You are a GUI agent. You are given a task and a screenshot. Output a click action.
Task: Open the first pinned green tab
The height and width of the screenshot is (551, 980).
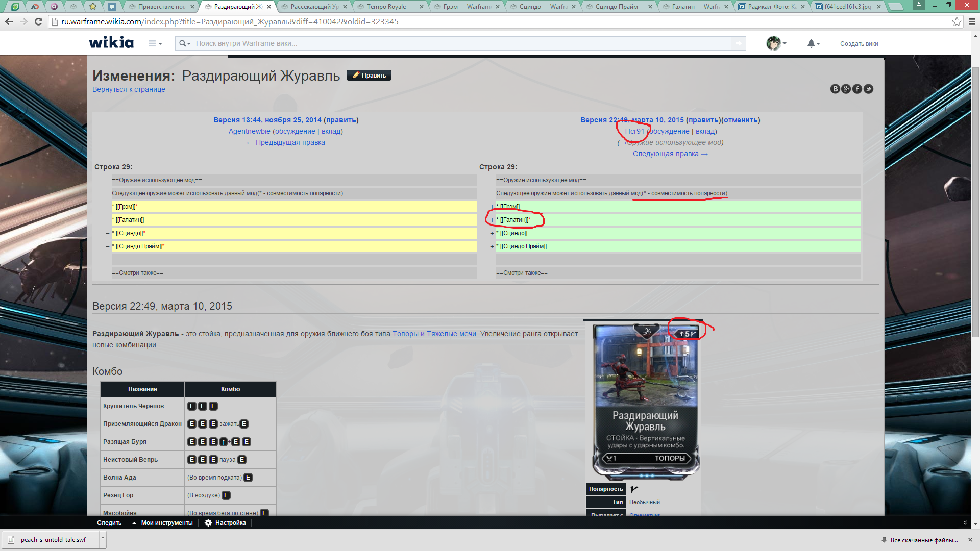pyautogui.click(x=15, y=7)
